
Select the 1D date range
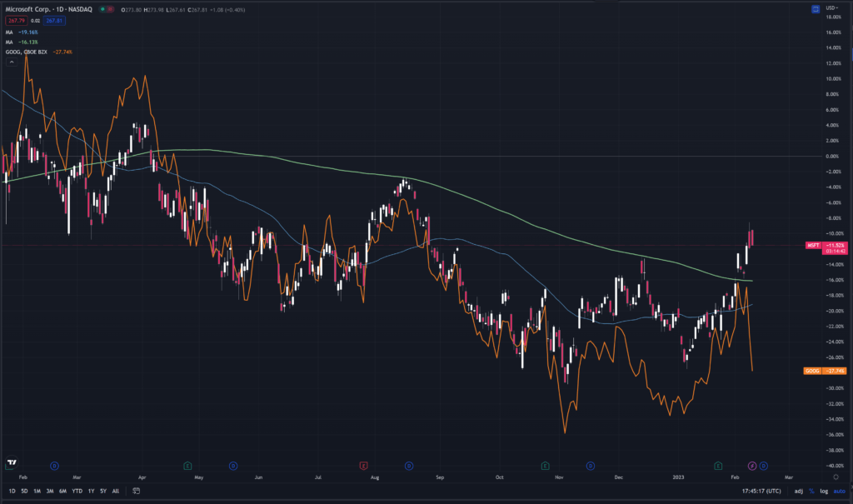(x=12, y=491)
